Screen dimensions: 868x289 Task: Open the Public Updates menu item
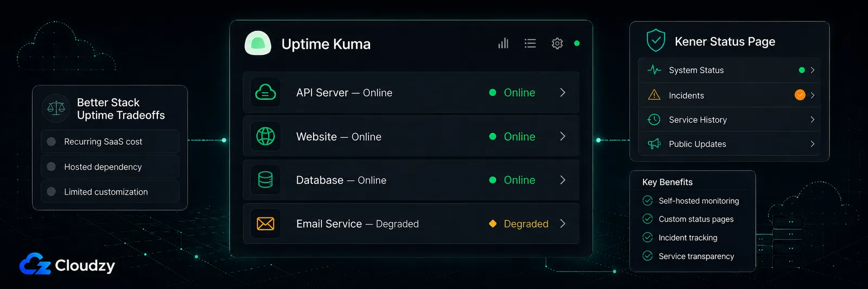[729, 144]
